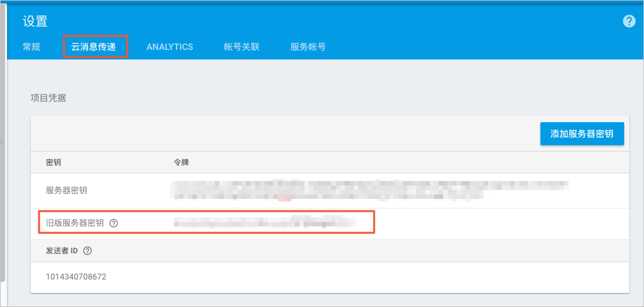
Task: Click the 添加服务器密钥 button
Action: pyautogui.click(x=582, y=134)
